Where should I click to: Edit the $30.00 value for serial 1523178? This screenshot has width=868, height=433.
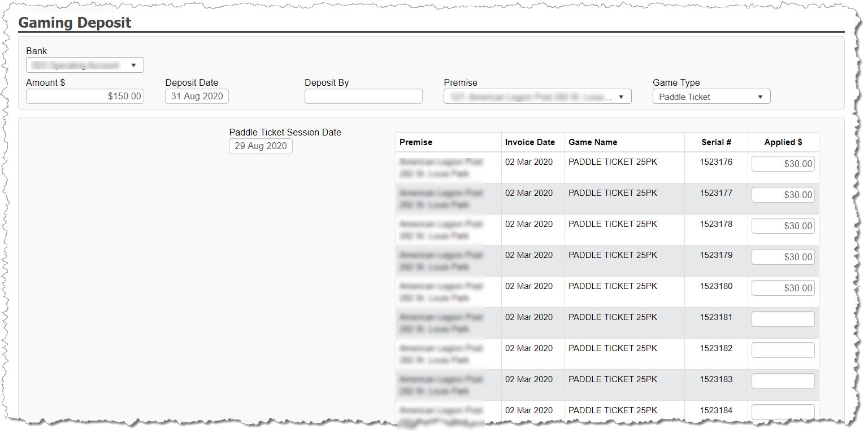pos(783,226)
